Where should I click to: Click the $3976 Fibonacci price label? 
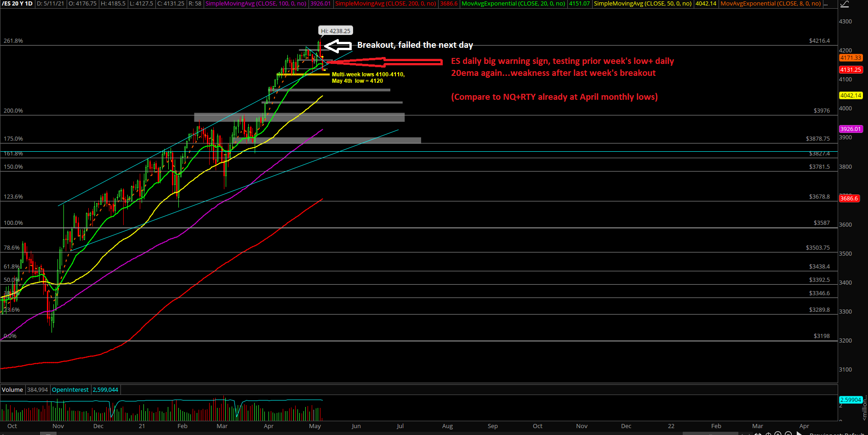coord(822,111)
